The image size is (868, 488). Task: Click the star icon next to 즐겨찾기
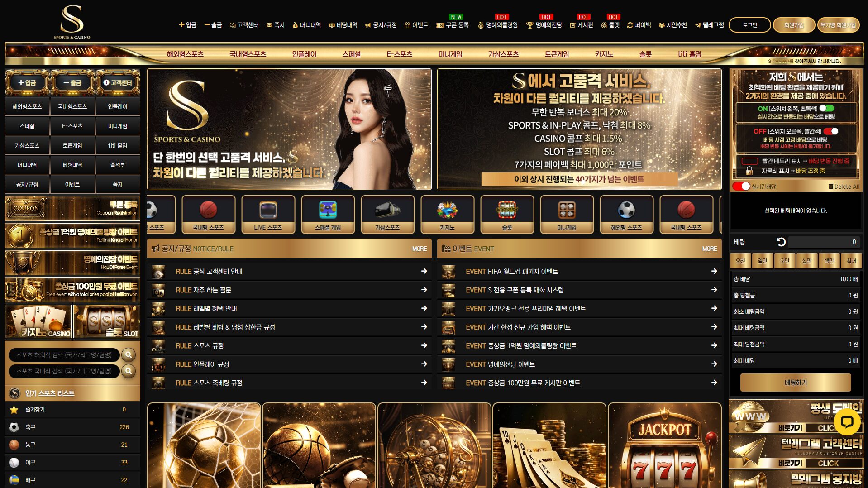tap(14, 410)
